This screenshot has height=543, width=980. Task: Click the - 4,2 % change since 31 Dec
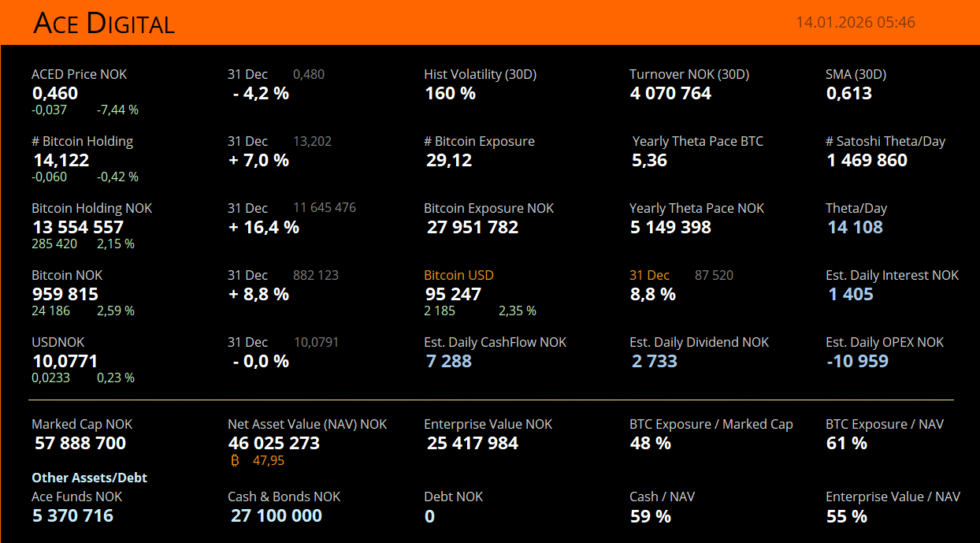261,93
